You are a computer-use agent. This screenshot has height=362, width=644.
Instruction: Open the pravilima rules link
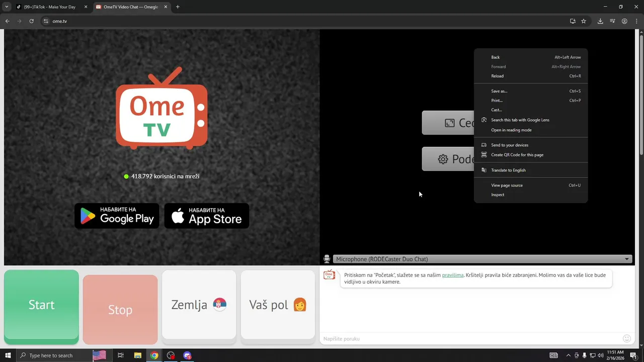click(x=453, y=275)
